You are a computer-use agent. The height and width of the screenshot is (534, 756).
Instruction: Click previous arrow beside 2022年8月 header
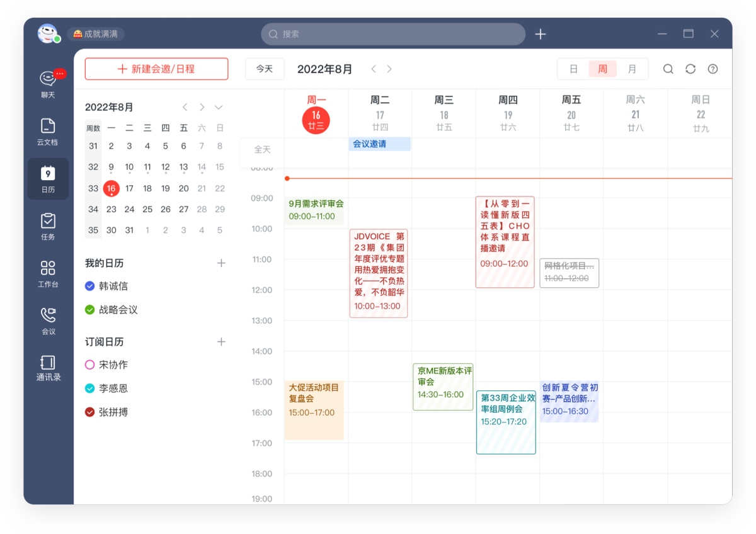pyautogui.click(x=374, y=69)
